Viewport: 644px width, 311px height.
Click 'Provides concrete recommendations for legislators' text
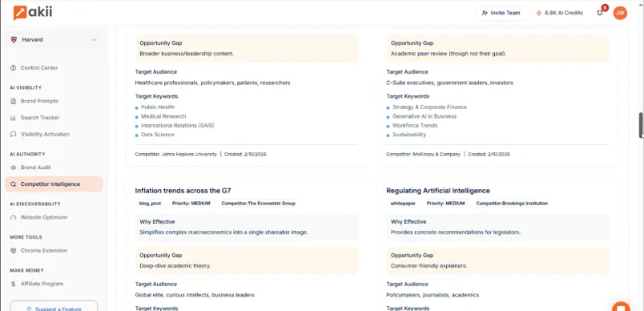(x=456, y=232)
